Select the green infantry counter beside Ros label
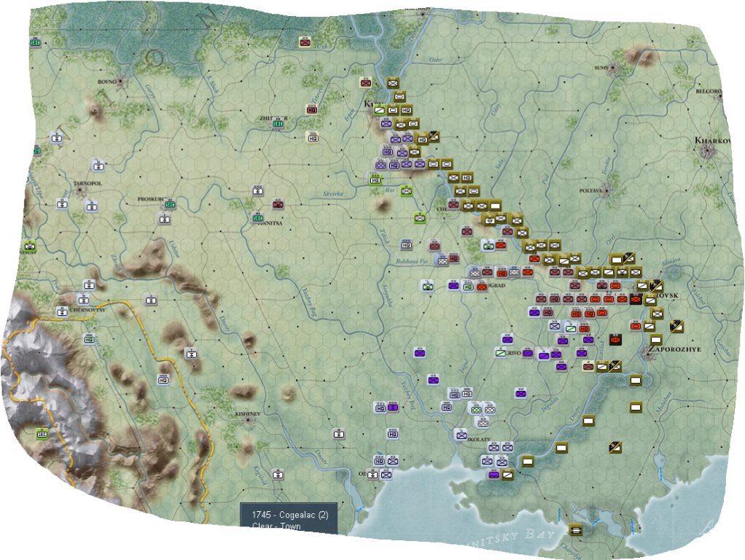The height and width of the screenshot is (560, 745). (406, 190)
